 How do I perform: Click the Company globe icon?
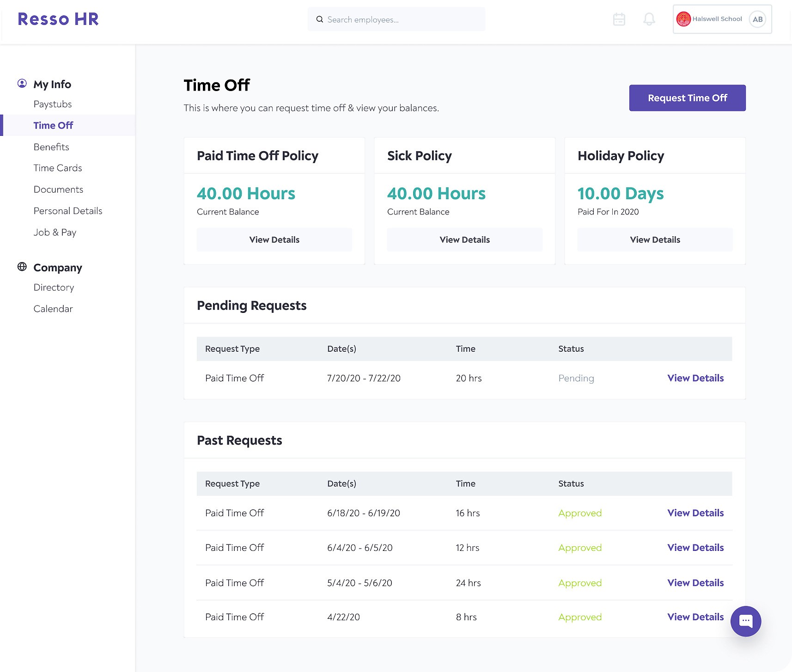pyautogui.click(x=22, y=267)
